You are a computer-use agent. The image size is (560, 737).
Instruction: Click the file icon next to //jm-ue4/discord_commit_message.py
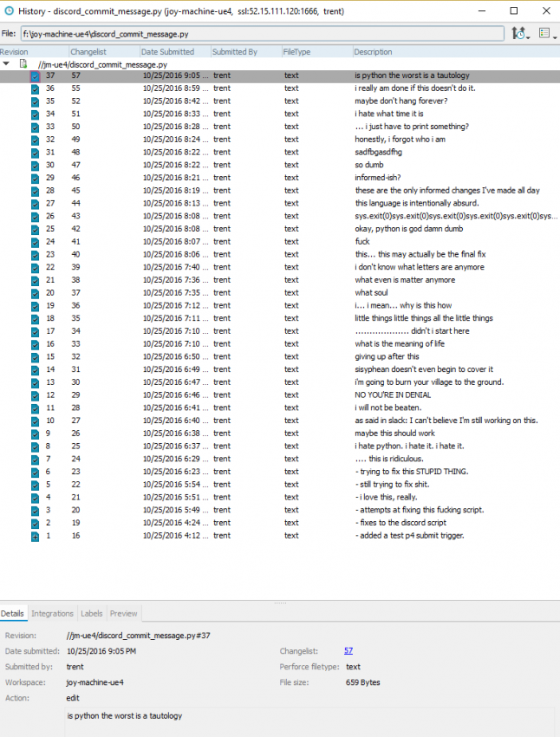(x=23, y=64)
